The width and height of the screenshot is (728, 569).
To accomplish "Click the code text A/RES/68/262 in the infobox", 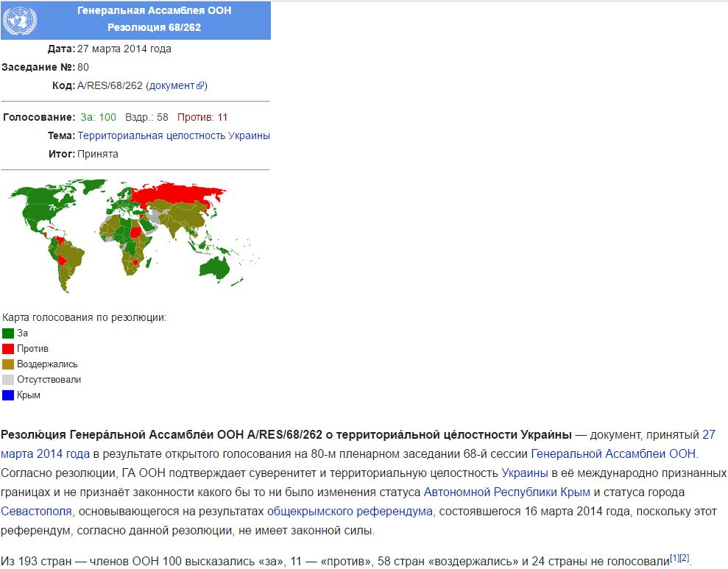I will pyautogui.click(x=110, y=86).
